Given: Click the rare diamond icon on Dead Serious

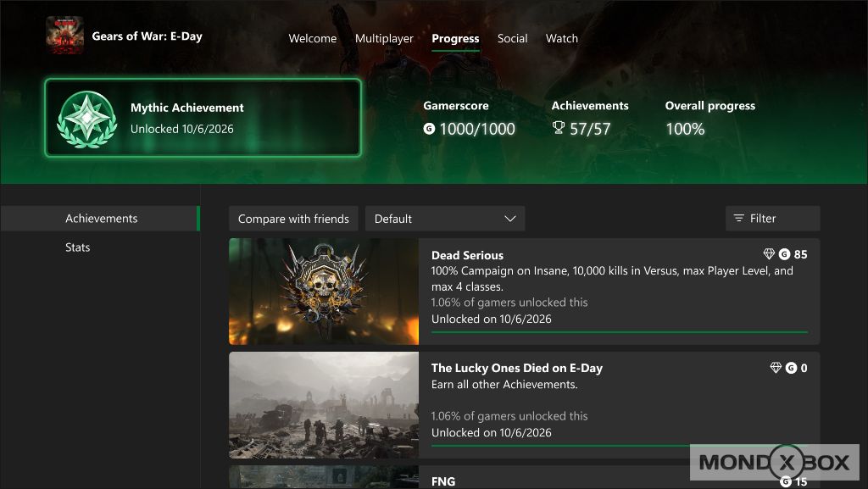Looking at the screenshot, I should (769, 254).
